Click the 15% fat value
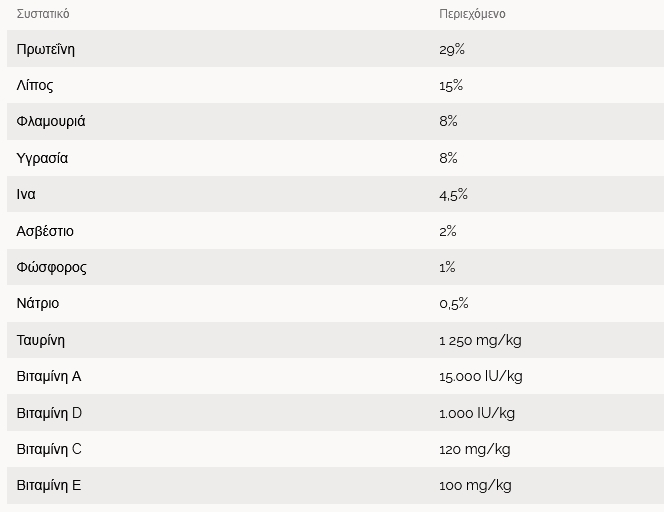Viewport: 664px width, 512px height. click(x=451, y=86)
